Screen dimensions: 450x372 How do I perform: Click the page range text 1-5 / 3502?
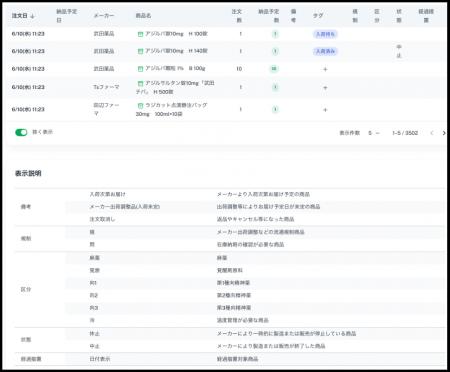tap(405, 133)
